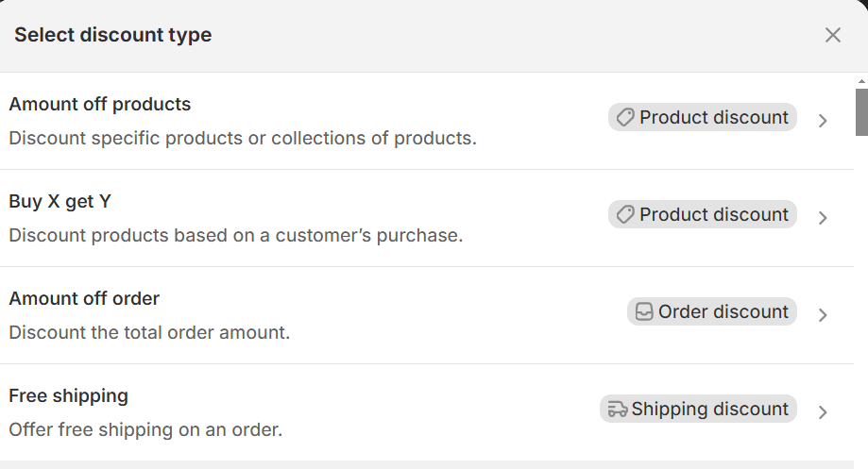Select the Amount off products title
This screenshot has width=868, height=469.
pyautogui.click(x=100, y=104)
